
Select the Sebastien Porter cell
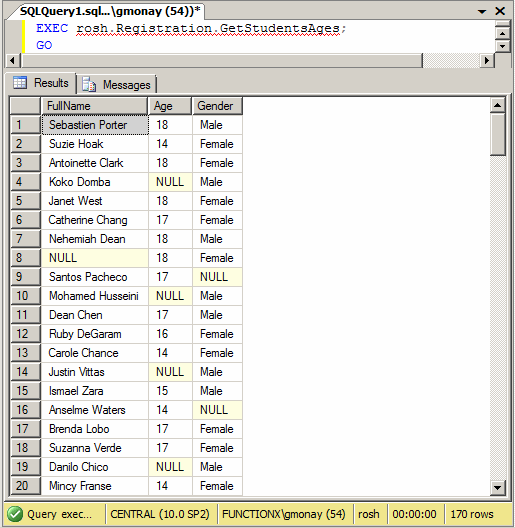coord(95,125)
